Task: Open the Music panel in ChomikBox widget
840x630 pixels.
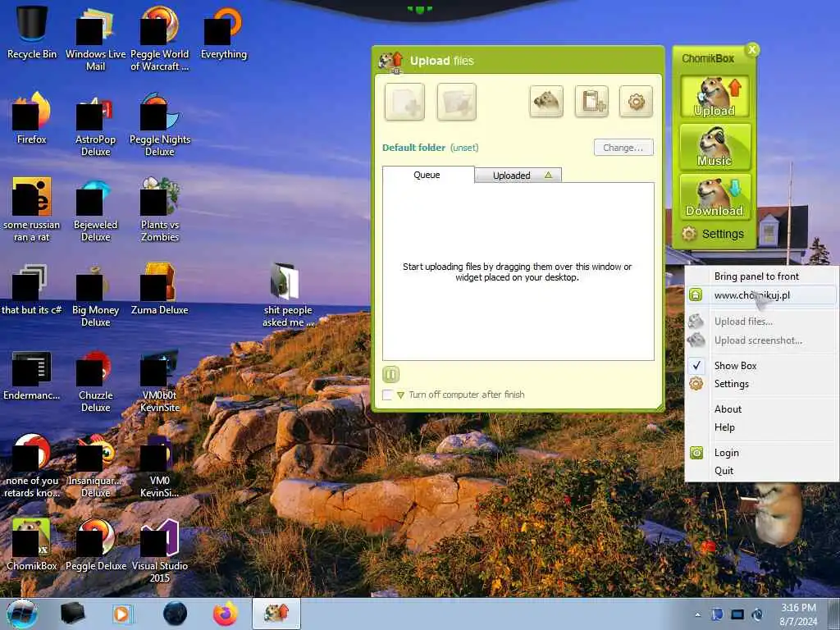Action: (x=714, y=146)
